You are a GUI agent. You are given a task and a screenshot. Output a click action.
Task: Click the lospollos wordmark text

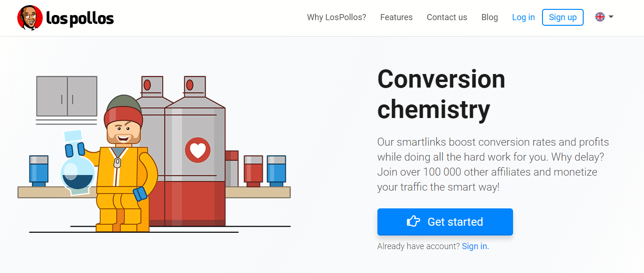pyautogui.click(x=80, y=19)
